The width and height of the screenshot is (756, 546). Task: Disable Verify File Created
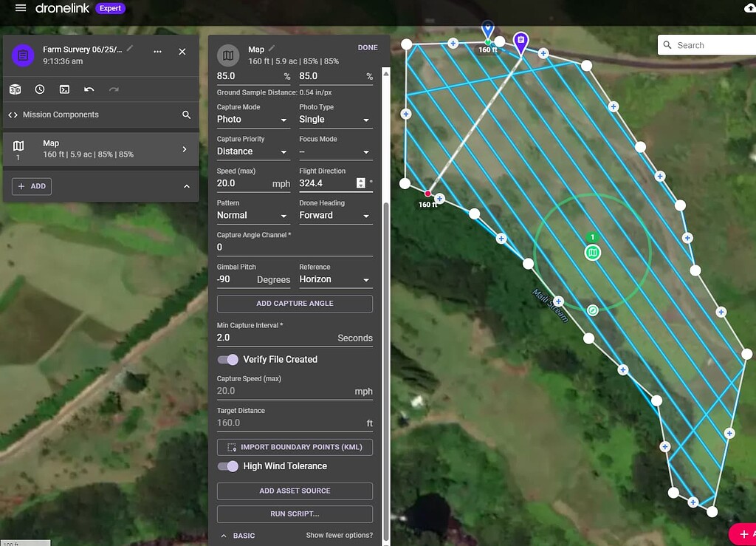[227, 359]
